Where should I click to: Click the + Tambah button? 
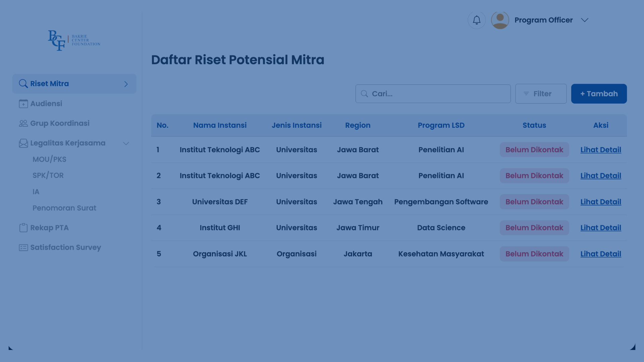tap(599, 94)
